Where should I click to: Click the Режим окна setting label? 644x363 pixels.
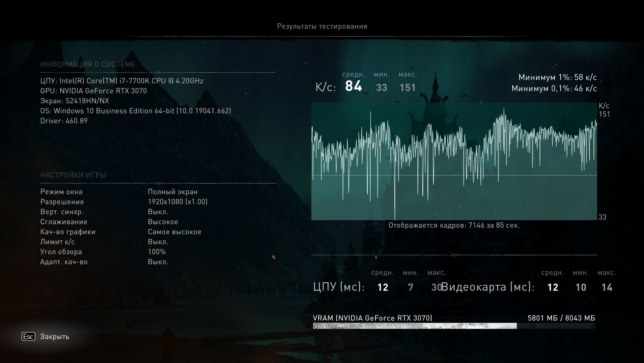61,192
